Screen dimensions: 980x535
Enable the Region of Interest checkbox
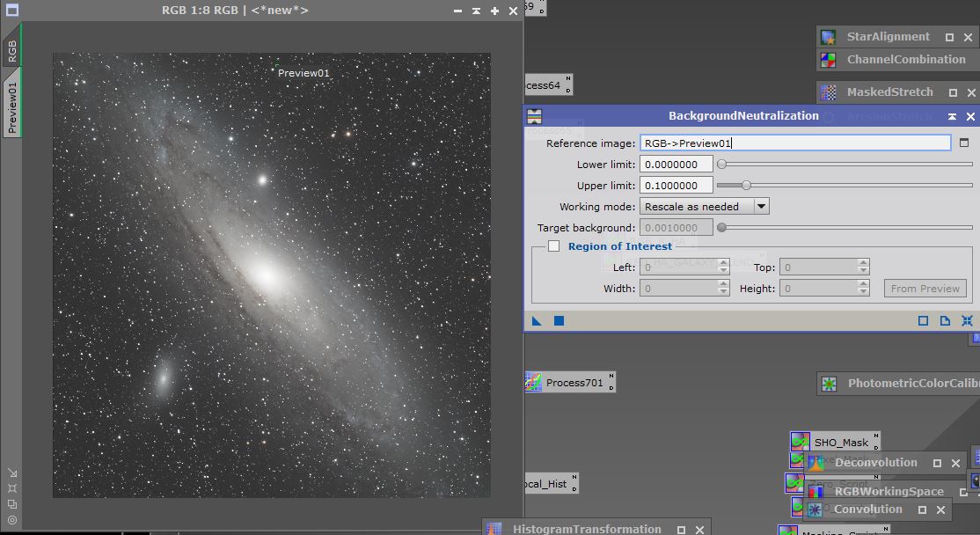(553, 246)
